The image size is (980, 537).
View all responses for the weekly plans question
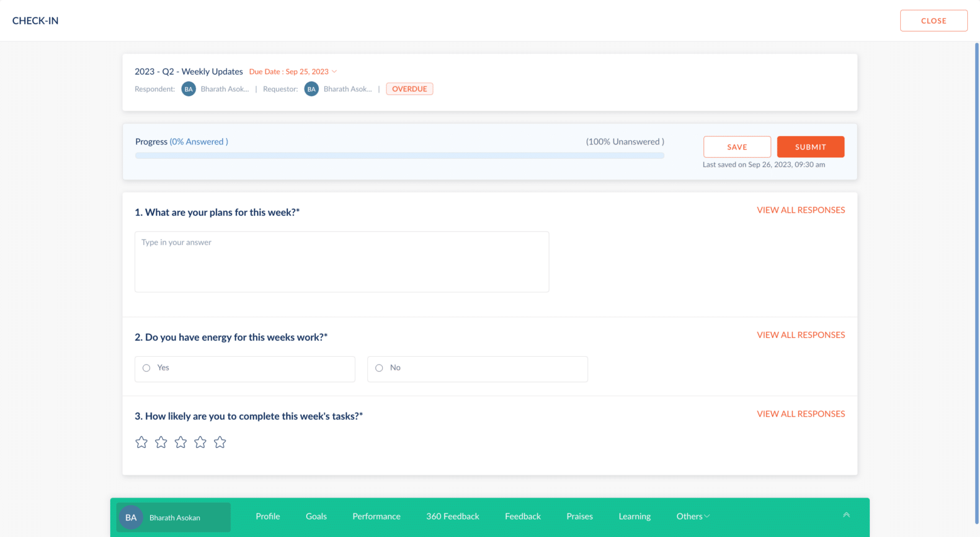point(801,210)
